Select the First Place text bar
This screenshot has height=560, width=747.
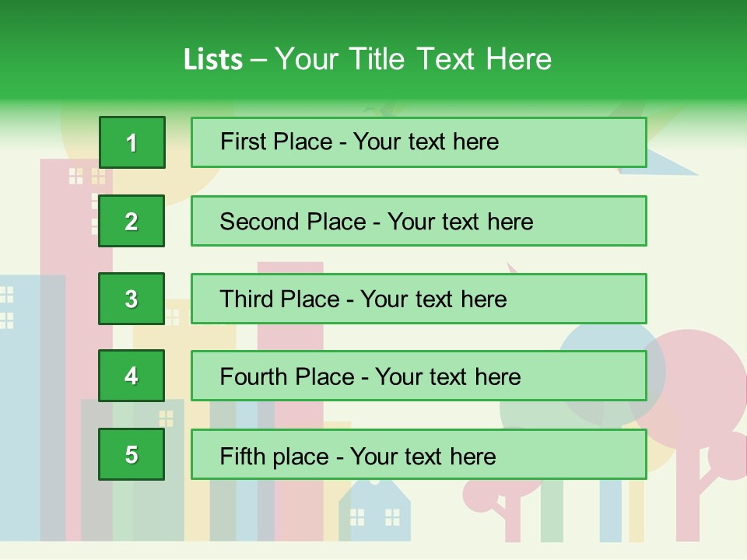pyautogui.click(x=419, y=142)
